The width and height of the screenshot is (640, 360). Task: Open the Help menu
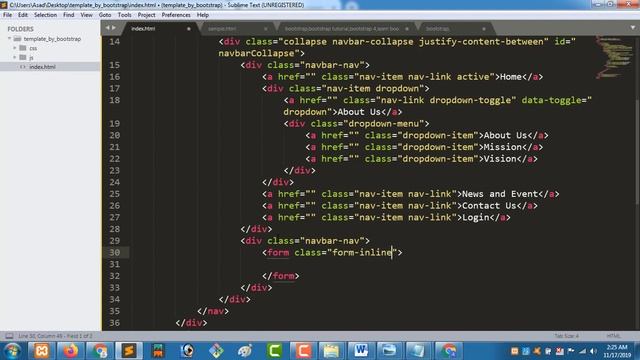click(x=202, y=15)
